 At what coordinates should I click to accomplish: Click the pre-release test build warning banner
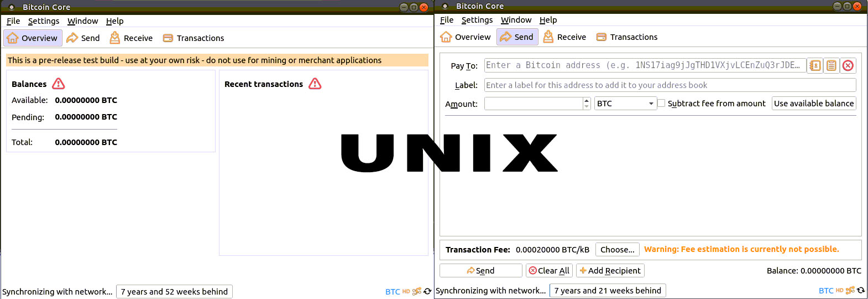[x=217, y=60]
